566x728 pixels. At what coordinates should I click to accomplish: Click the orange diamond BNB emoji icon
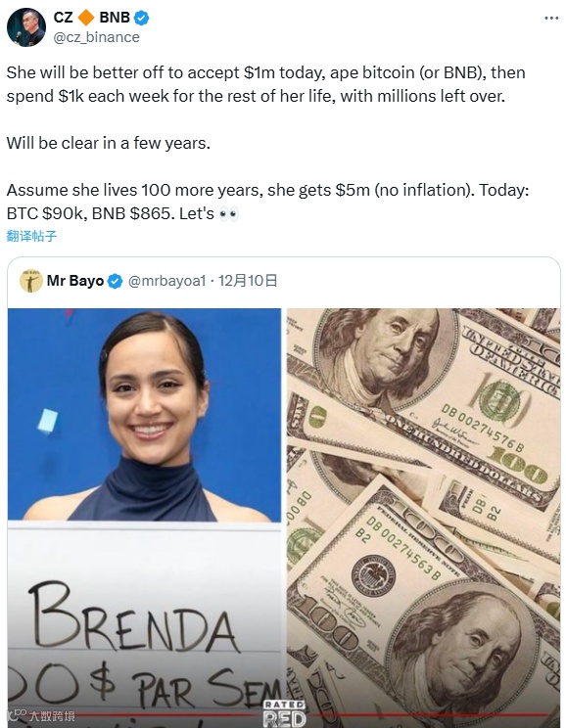click(86, 18)
